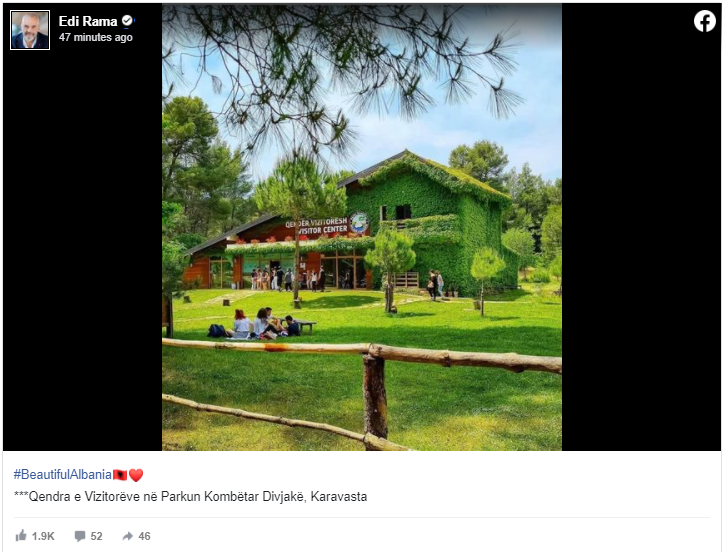
Task: Open the 1.9K likes count
Action: pos(43,536)
